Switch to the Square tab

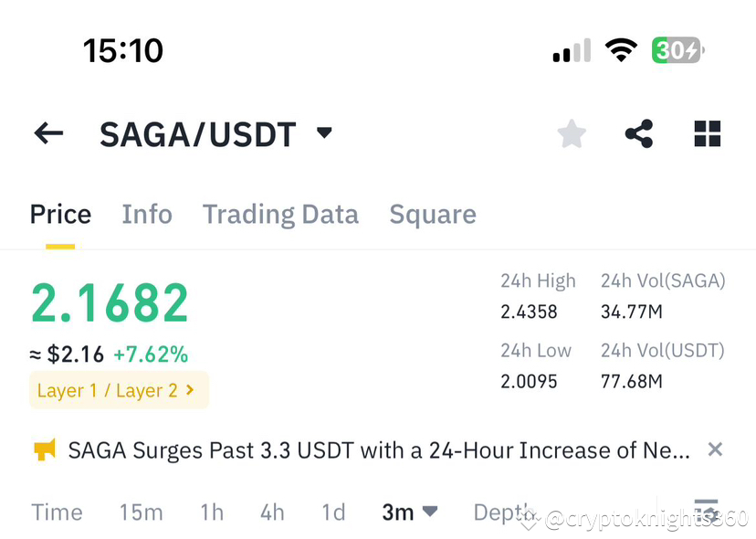[433, 214]
